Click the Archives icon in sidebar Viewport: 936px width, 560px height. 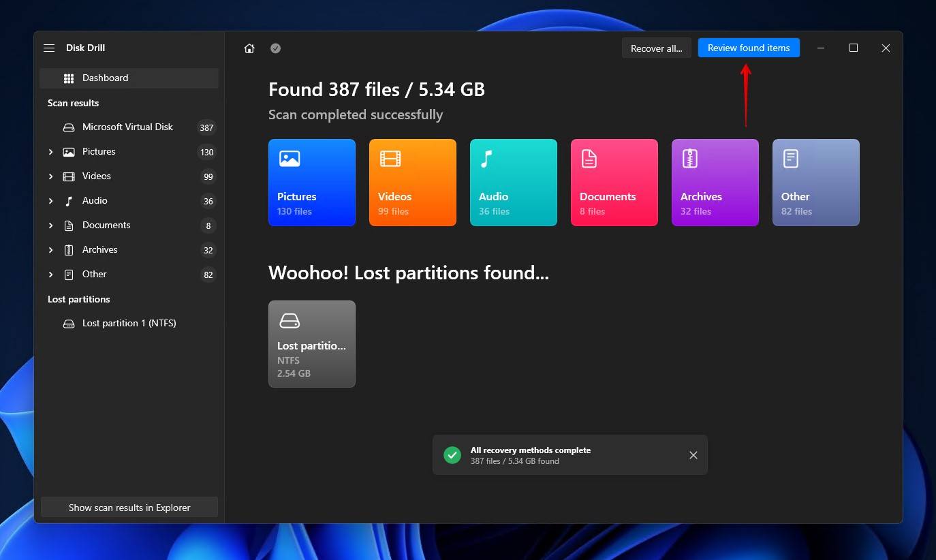point(69,250)
